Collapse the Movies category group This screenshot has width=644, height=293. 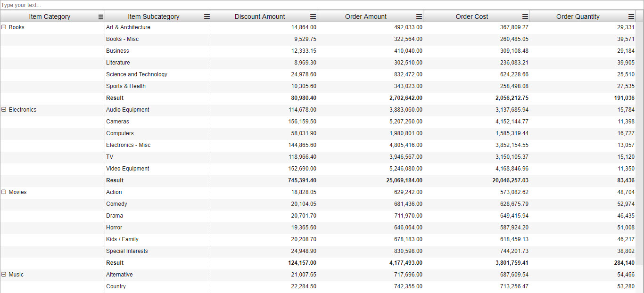(4, 192)
